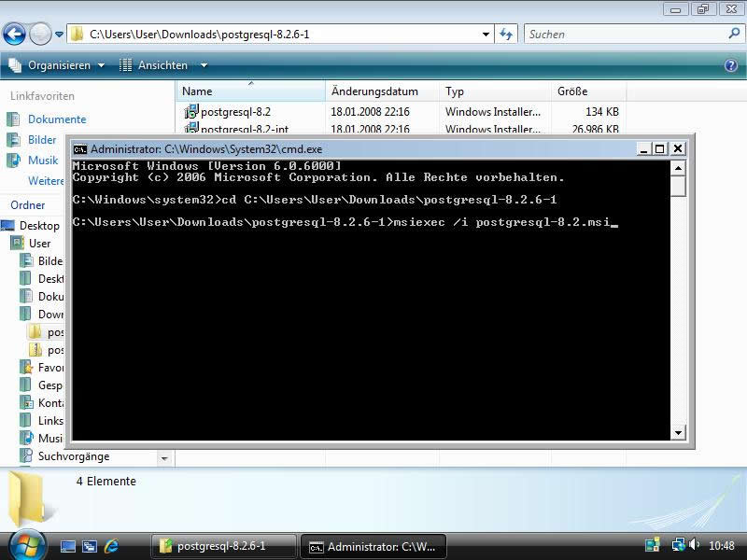Click the first system tray icon left of network
The height and width of the screenshot is (560, 747).
[x=652, y=545]
